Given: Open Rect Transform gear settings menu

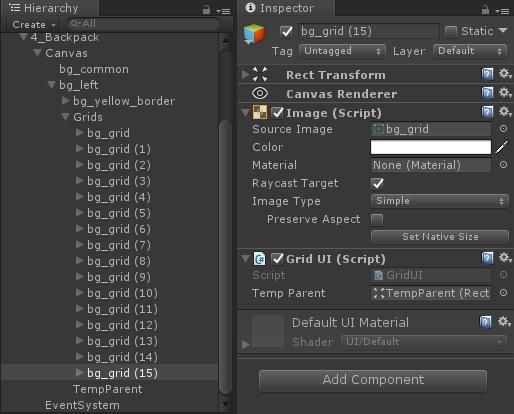Looking at the screenshot, I should click(505, 74).
